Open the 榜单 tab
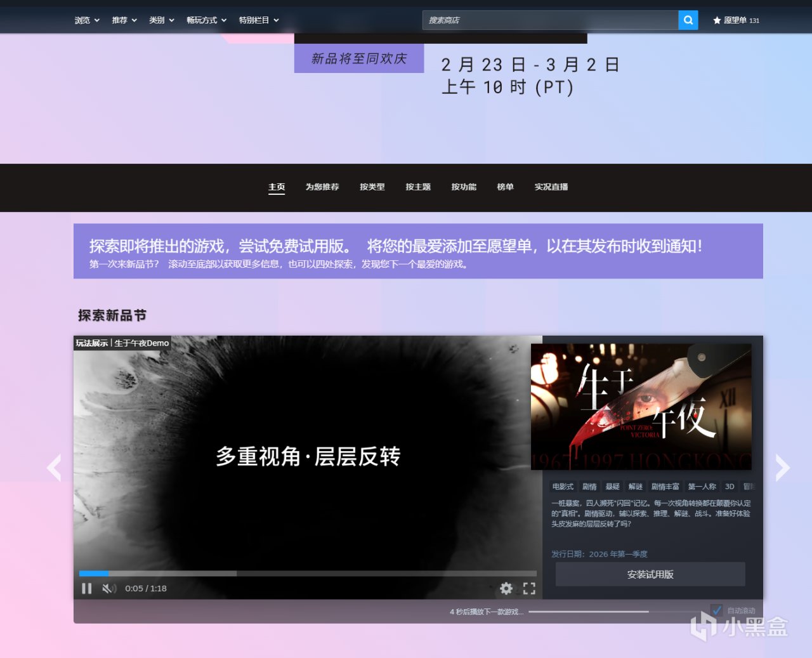Viewport: 812px width, 658px height. [506, 187]
